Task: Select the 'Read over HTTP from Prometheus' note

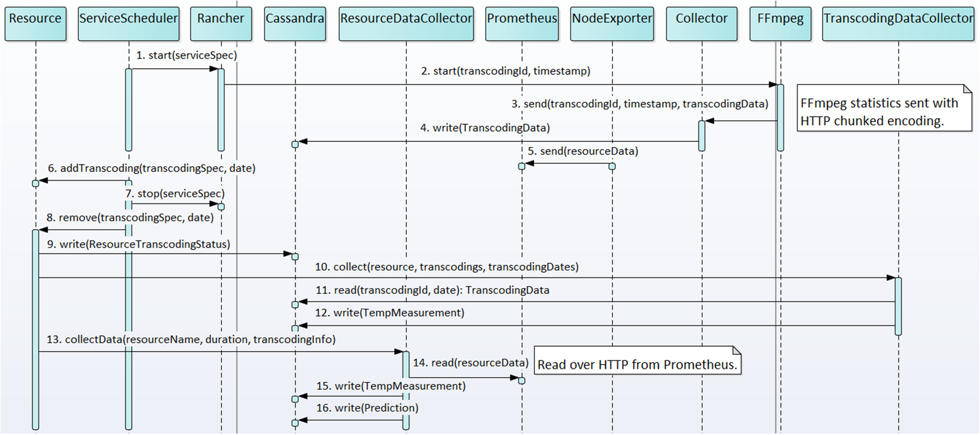Action: coord(638,360)
